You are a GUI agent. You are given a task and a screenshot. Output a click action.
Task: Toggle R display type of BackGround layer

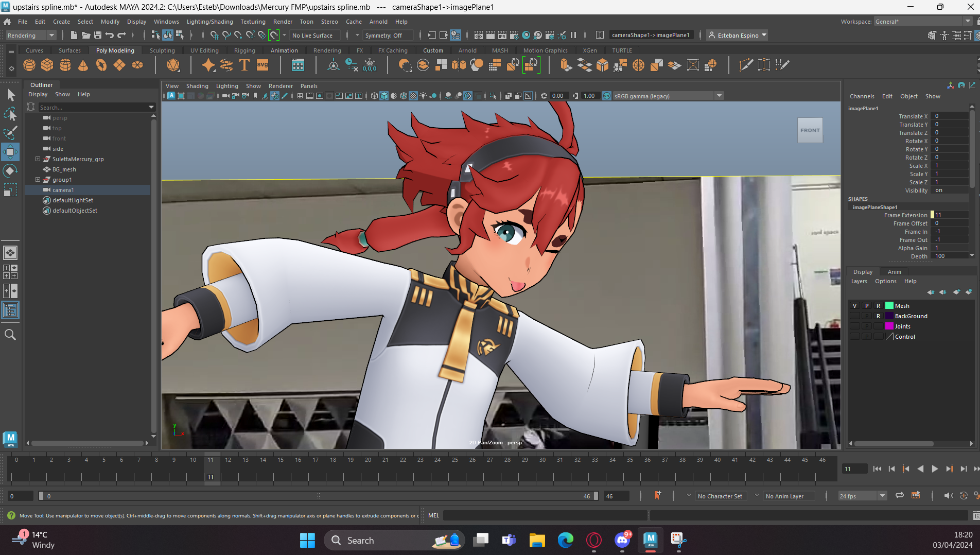tap(879, 316)
